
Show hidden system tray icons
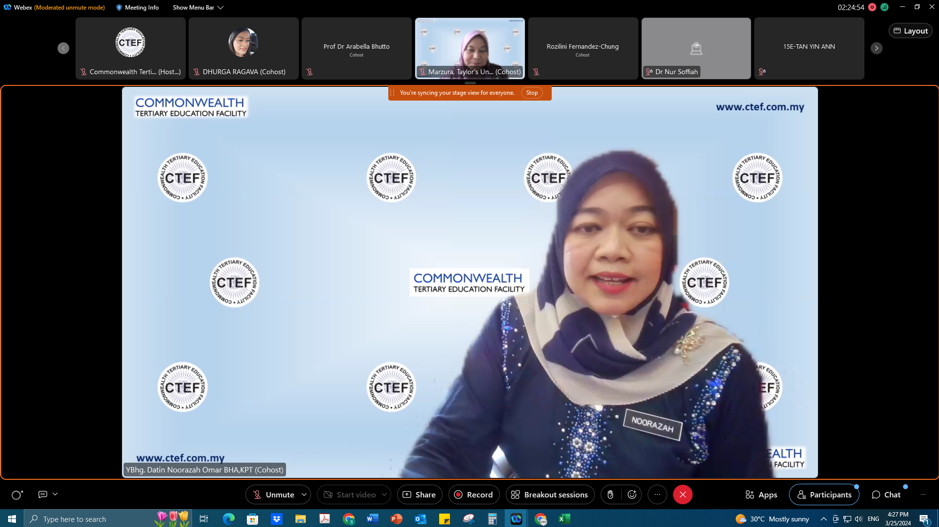(x=823, y=519)
